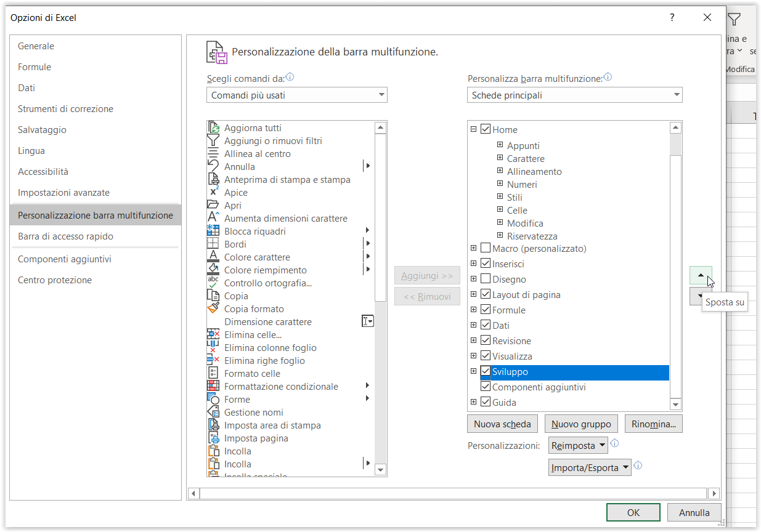
Task: Click the Allinea al centro icon
Action: click(x=213, y=153)
